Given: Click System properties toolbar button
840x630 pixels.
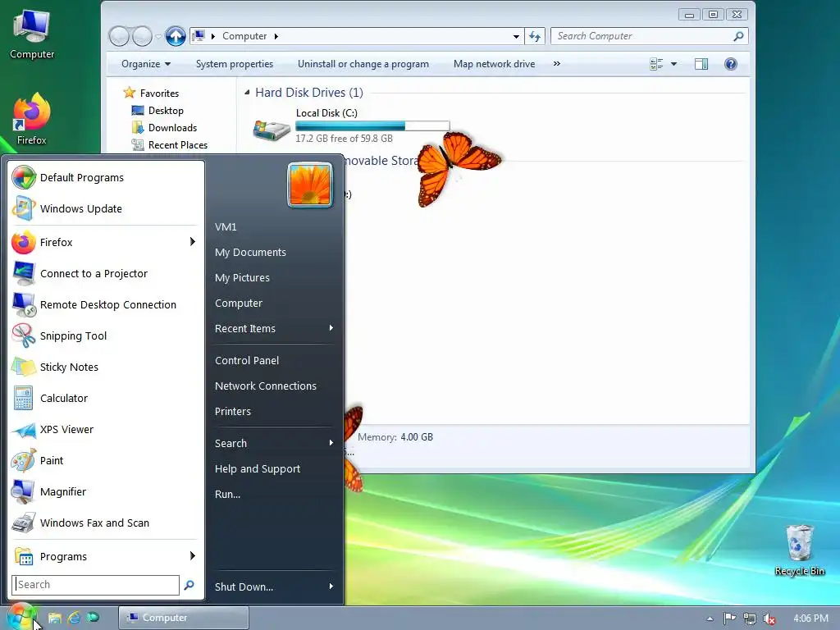Looking at the screenshot, I should click(234, 64).
